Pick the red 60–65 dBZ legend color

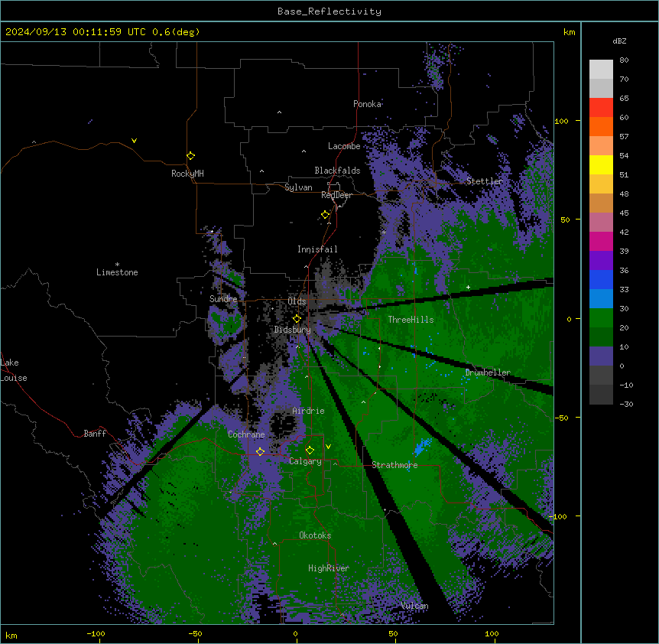(601, 108)
